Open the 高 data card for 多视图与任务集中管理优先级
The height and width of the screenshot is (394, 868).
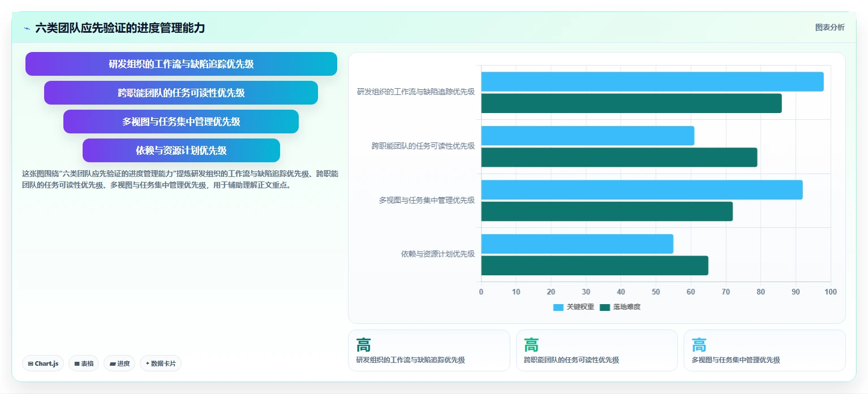click(x=764, y=350)
